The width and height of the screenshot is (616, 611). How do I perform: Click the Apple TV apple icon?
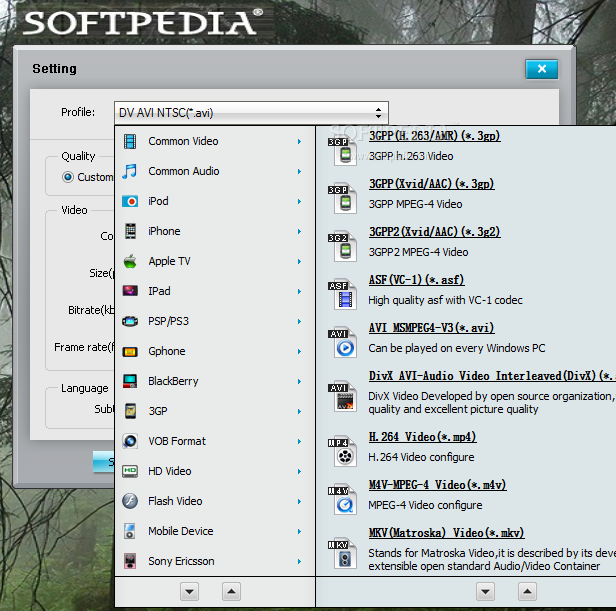coord(130,261)
